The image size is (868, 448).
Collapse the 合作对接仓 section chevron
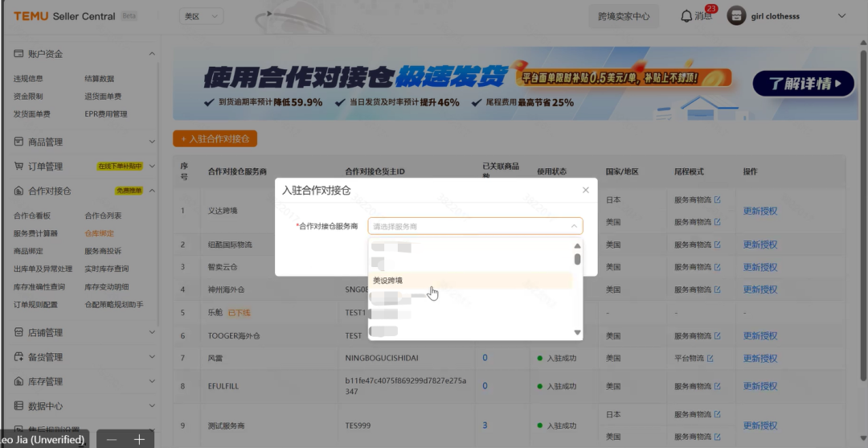point(152,191)
